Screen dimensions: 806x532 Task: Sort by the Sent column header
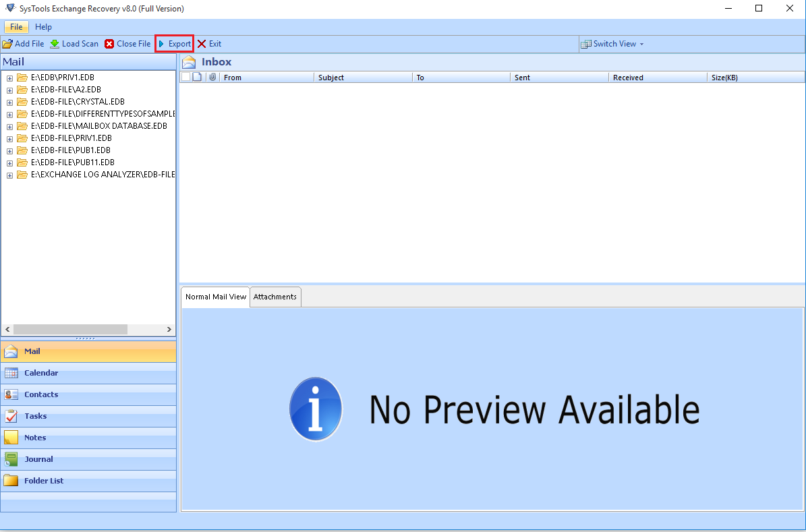pyautogui.click(x=559, y=77)
